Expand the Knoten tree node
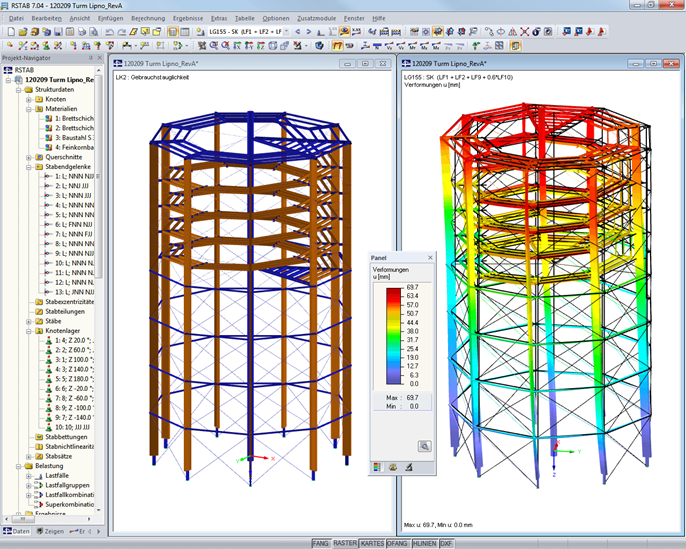The height and width of the screenshot is (549, 686). coord(29,100)
